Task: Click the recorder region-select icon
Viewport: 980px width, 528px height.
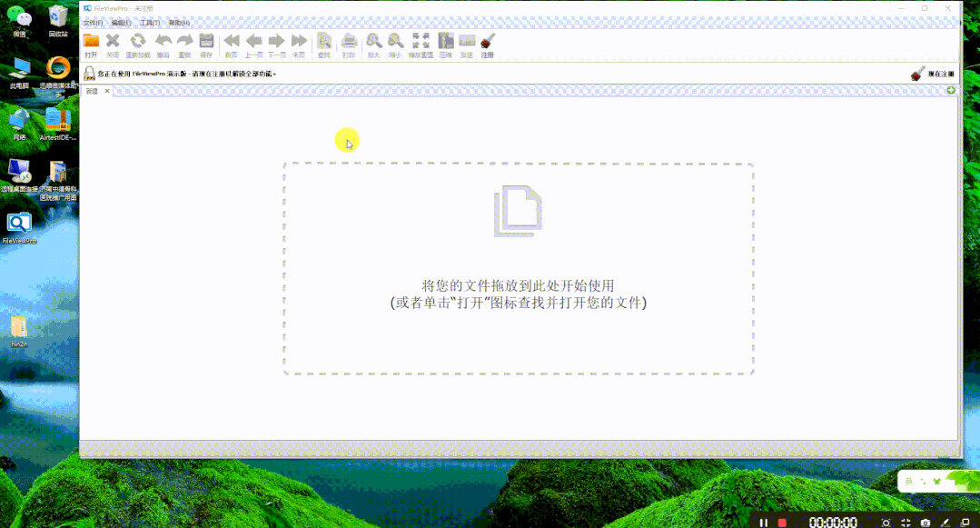Action: [x=886, y=523]
